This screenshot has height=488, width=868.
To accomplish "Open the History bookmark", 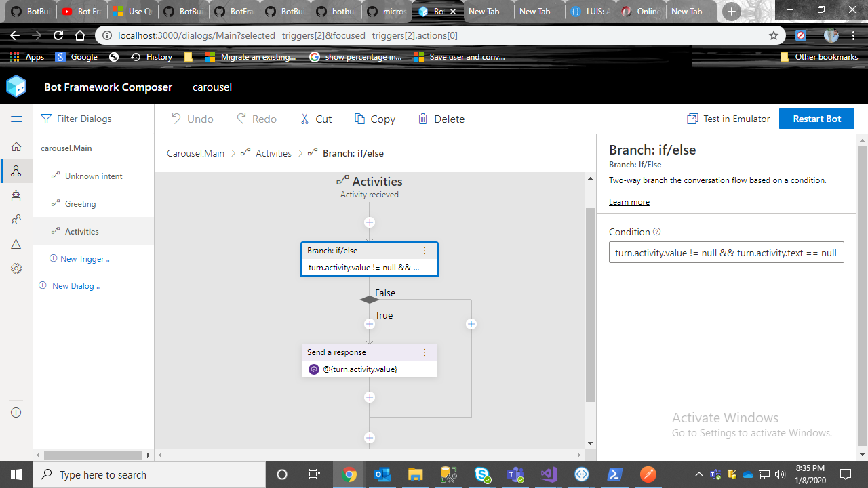I will point(151,57).
